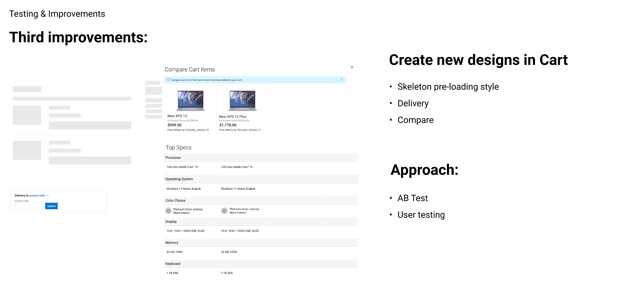The width and height of the screenshot is (644, 308).
Task: Collapse the Delivery to postal code chevron
Action: click(x=48, y=196)
